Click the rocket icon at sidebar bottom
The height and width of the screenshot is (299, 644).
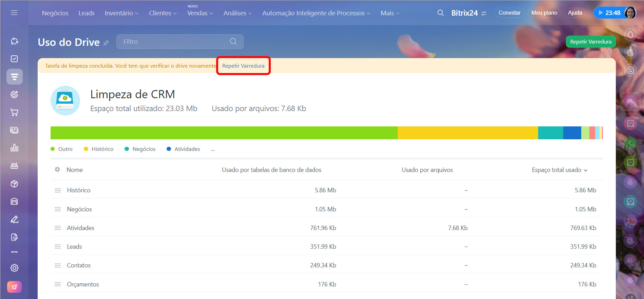14,287
